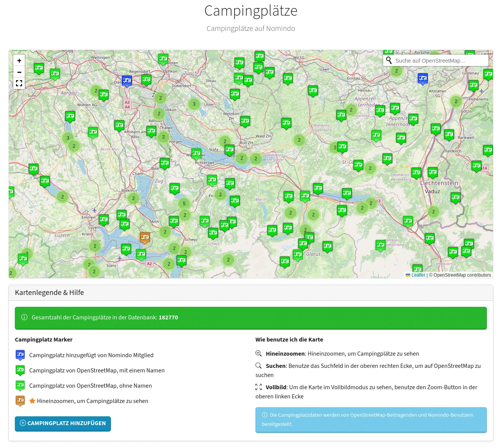Select the blue Nomindo member marker near Zürich
Image resolution: width=501 pixels, height=448 pixels.
tap(127, 80)
